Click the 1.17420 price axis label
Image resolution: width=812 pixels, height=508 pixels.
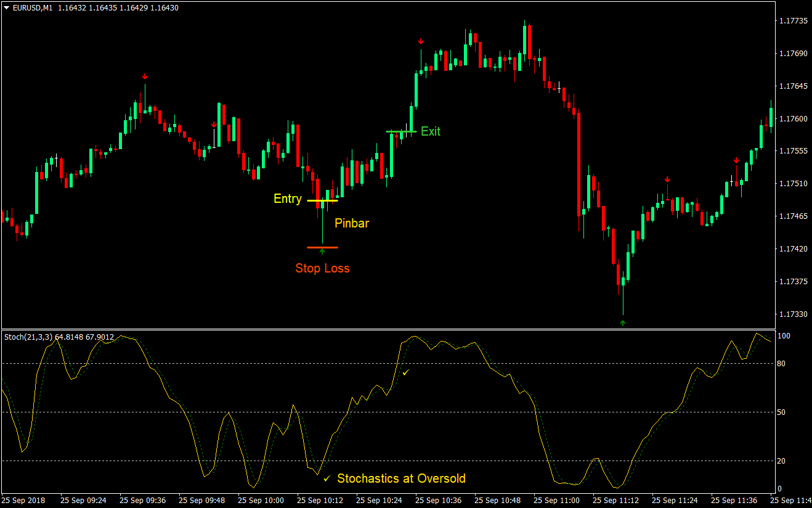click(793, 249)
